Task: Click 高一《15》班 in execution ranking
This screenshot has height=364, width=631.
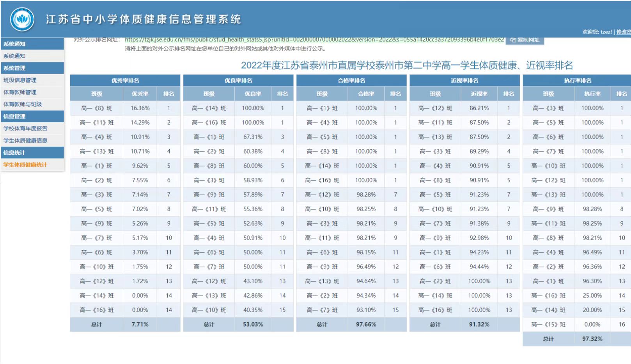Action: (548, 325)
